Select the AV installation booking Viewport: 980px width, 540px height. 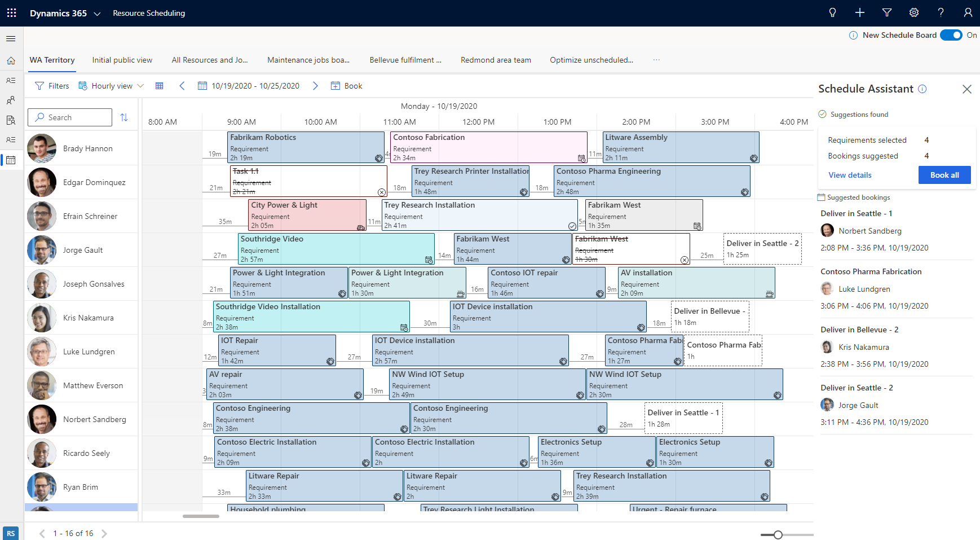point(696,283)
